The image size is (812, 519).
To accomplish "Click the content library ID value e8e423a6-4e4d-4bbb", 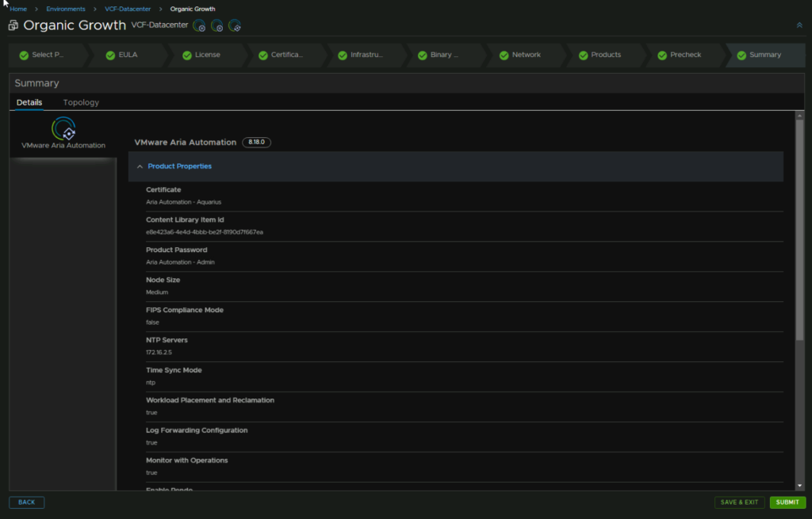I will pyautogui.click(x=205, y=232).
